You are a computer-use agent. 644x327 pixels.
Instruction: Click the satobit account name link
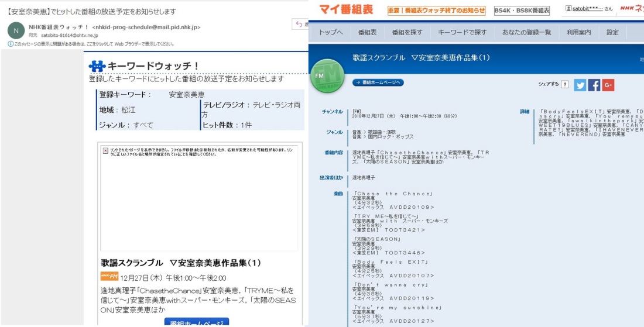point(587,8)
